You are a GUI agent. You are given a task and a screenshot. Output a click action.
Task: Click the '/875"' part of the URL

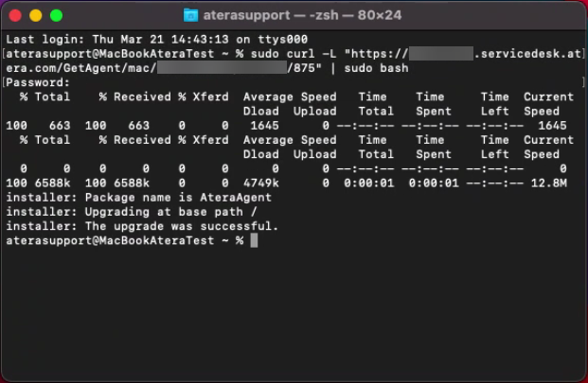pyautogui.click(x=304, y=68)
